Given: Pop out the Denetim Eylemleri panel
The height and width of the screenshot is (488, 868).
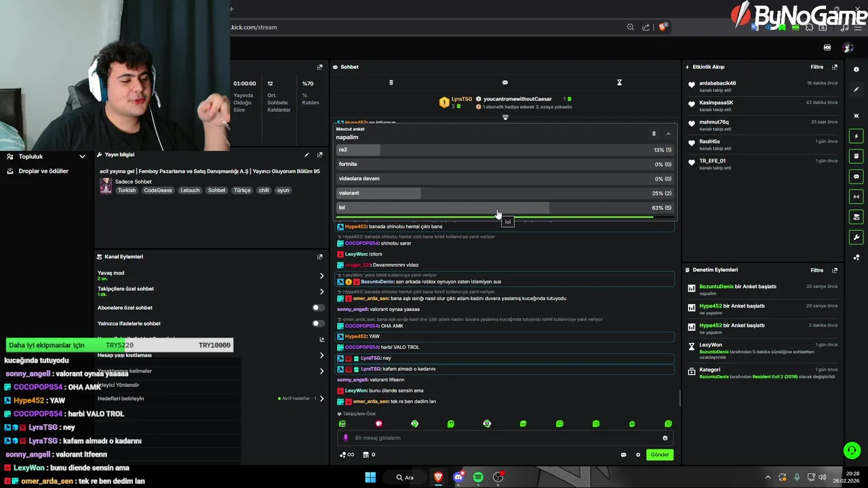Looking at the screenshot, I should coord(835,270).
